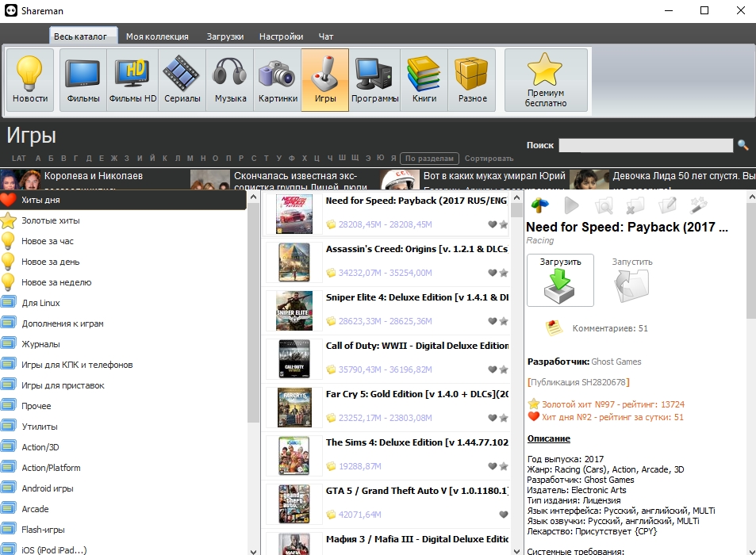Open the Фильмы category icon
Image resolution: width=756 pixels, height=555 pixels.
(x=83, y=80)
